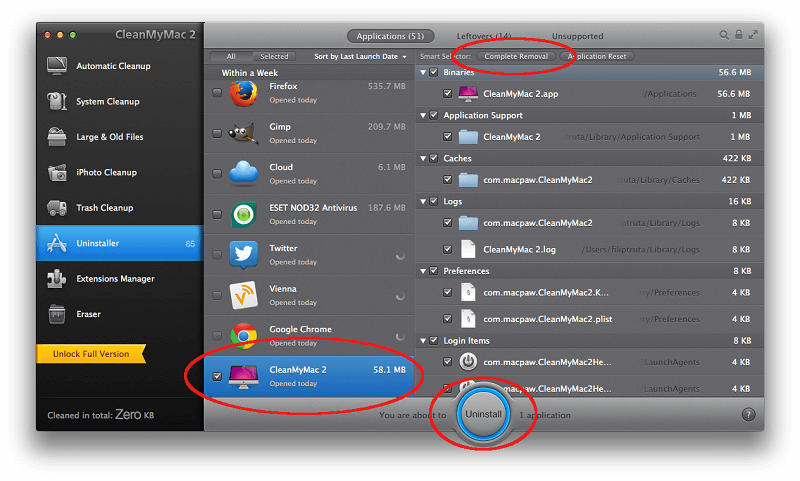
Task: Select the Vienna app row text
Action: 293,295
